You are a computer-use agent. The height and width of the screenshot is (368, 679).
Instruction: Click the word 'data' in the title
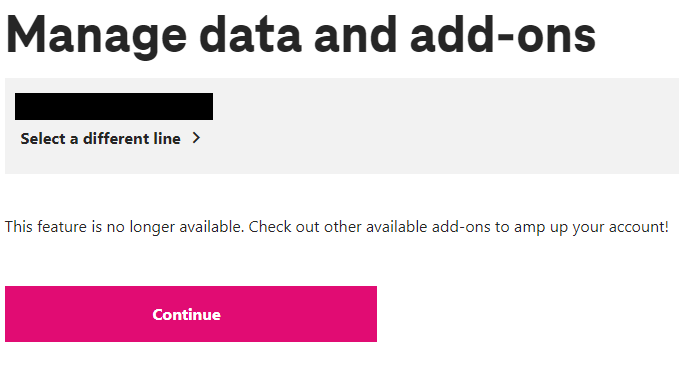(x=250, y=35)
